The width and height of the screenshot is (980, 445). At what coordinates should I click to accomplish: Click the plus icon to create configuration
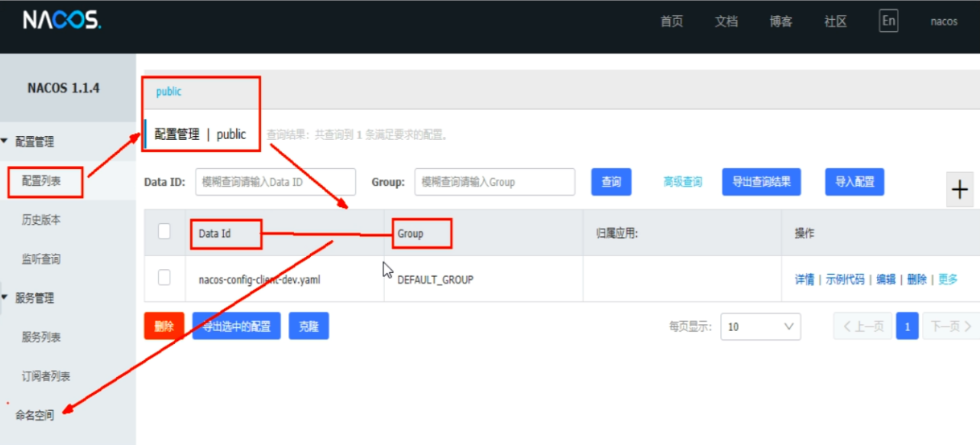[x=960, y=190]
